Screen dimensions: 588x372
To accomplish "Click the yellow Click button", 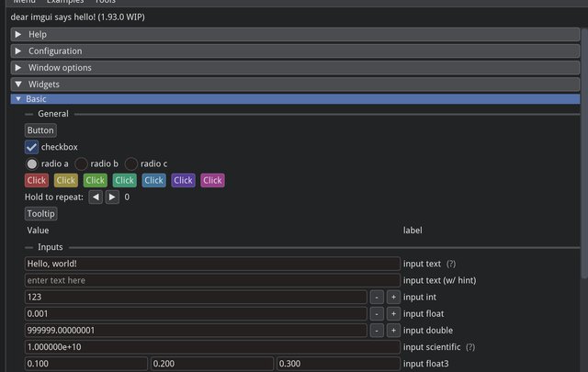I will (66, 180).
